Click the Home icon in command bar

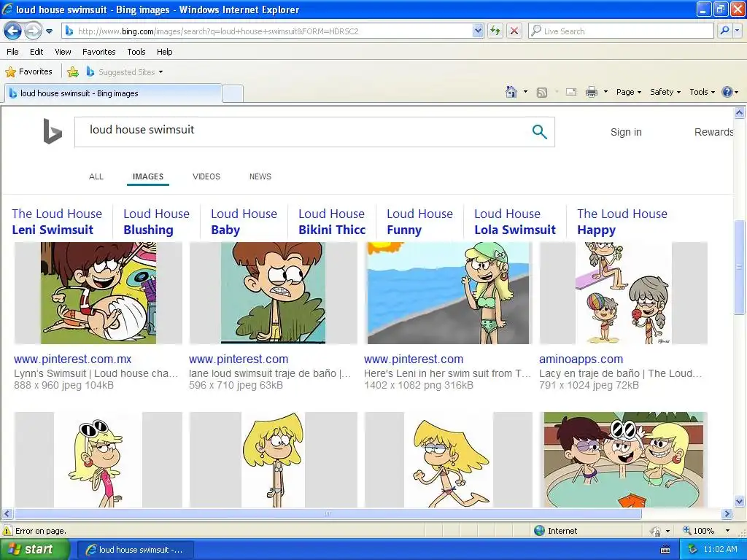click(511, 92)
